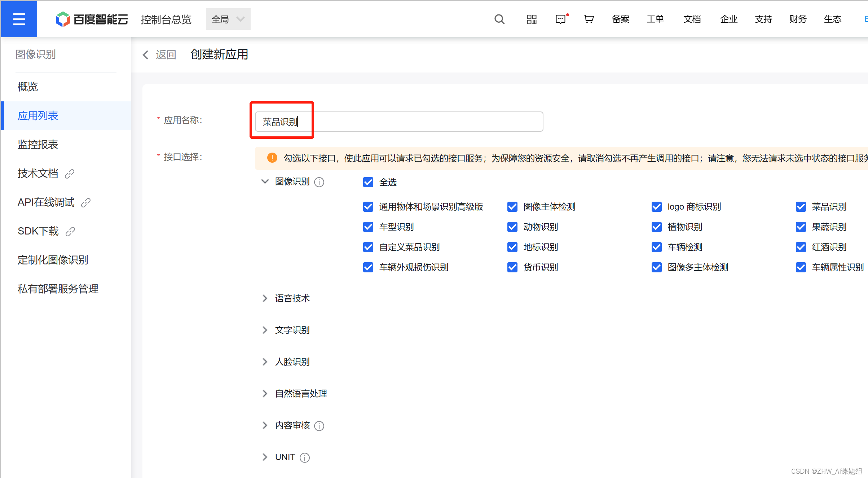Collapse the 图像识别 interface section

click(x=265, y=181)
